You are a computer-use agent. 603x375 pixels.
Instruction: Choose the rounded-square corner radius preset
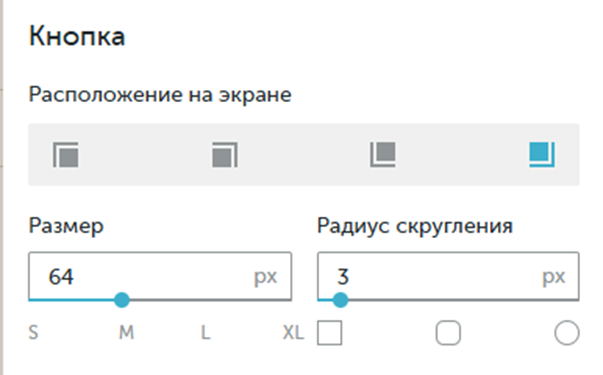point(448,333)
